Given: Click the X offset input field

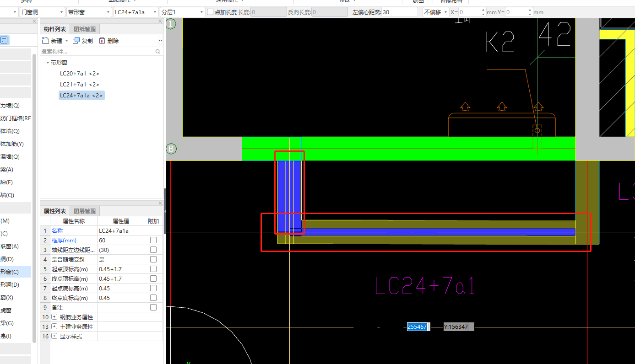Looking at the screenshot, I should click(469, 12).
